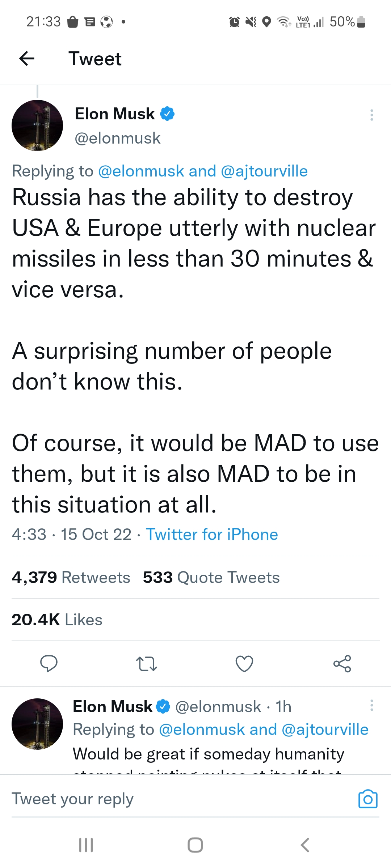391x868 pixels.
Task: View the 4,379 Retweets list
Action: [x=71, y=578]
